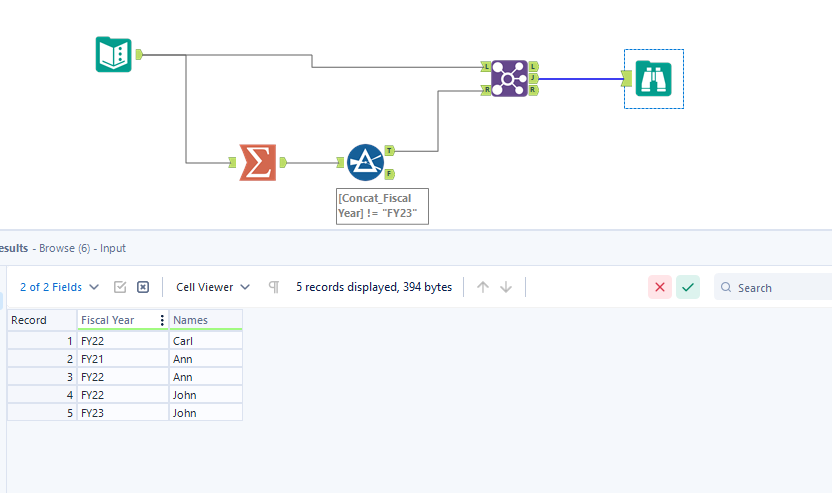This screenshot has height=493, width=832.
Task: Open Fiscal Year column options menu
Action: tap(162, 320)
